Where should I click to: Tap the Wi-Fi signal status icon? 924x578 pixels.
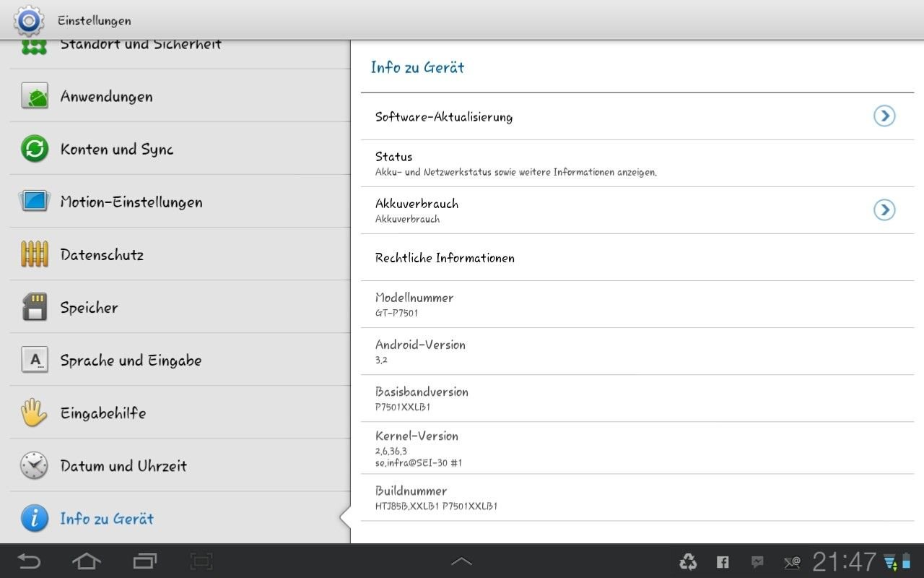pyautogui.click(x=890, y=561)
